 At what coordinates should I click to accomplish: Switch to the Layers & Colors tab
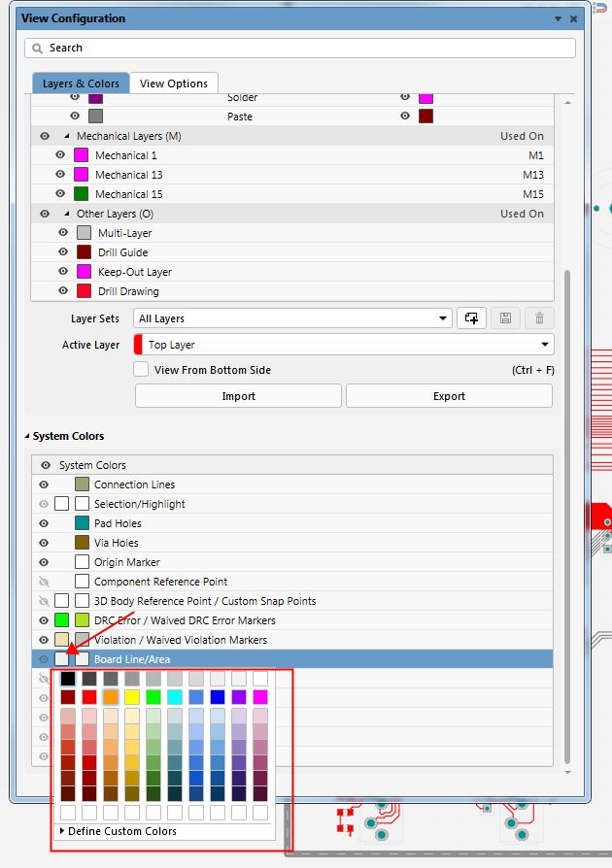tap(81, 83)
